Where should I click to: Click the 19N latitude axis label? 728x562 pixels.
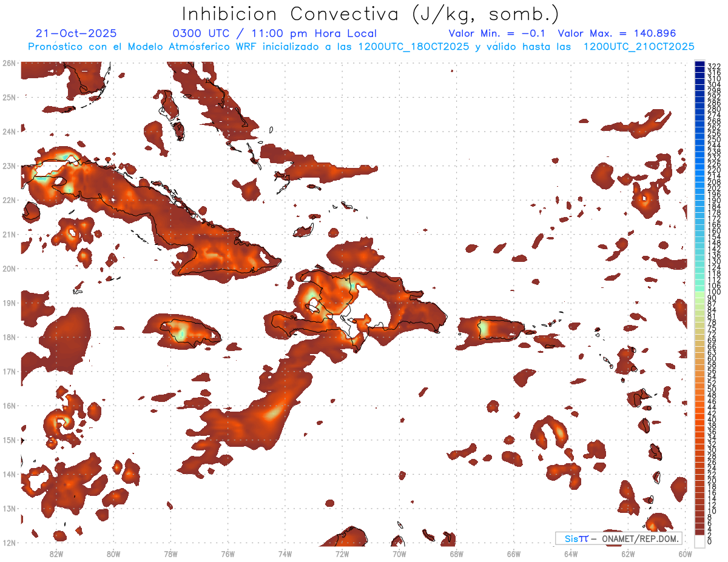[9, 303]
